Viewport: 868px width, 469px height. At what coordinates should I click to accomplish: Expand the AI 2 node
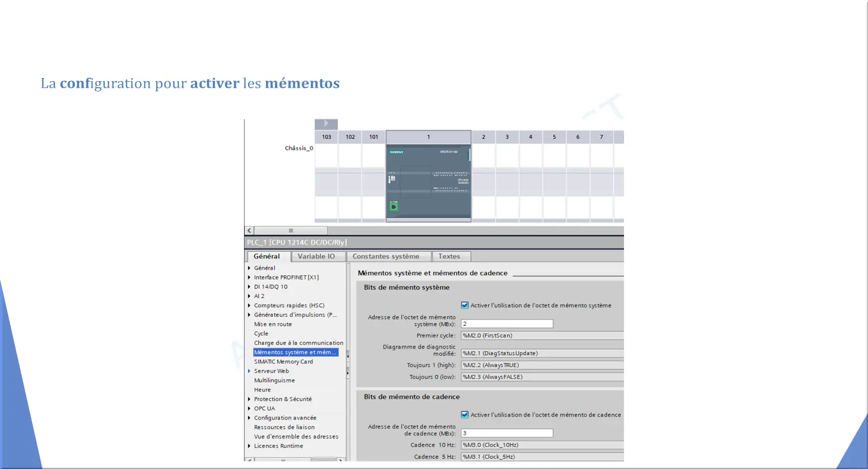(249, 296)
